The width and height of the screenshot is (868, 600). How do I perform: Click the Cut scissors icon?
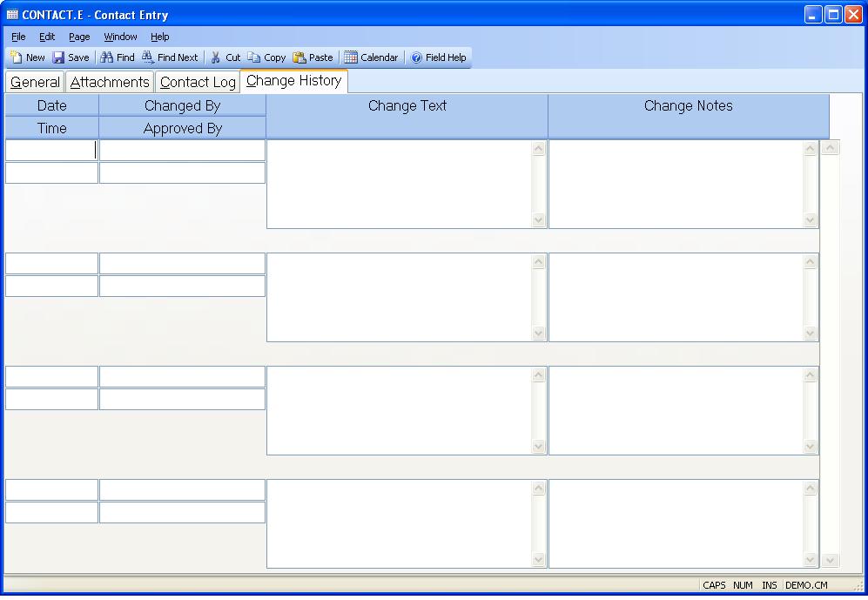coord(216,57)
